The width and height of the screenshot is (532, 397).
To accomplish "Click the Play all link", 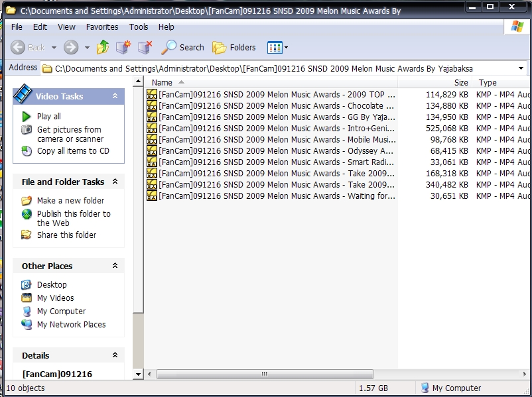I will [x=49, y=116].
